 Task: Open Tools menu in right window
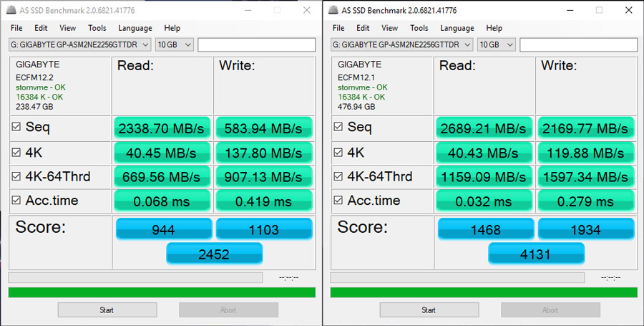pos(419,28)
